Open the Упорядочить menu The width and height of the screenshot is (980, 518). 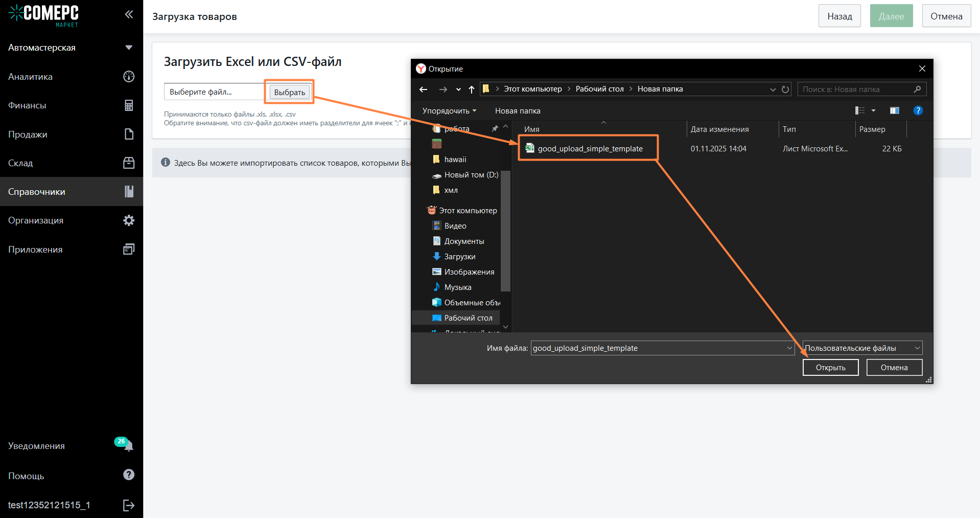coord(449,111)
